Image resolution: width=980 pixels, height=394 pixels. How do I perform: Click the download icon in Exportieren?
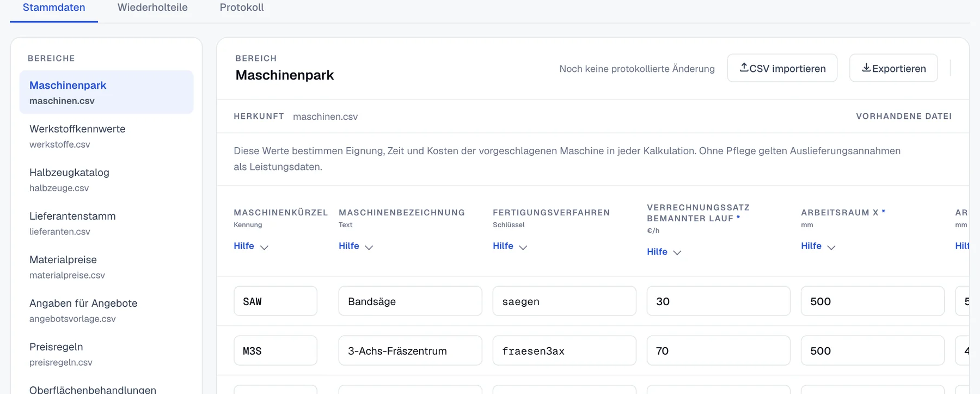[866, 68]
